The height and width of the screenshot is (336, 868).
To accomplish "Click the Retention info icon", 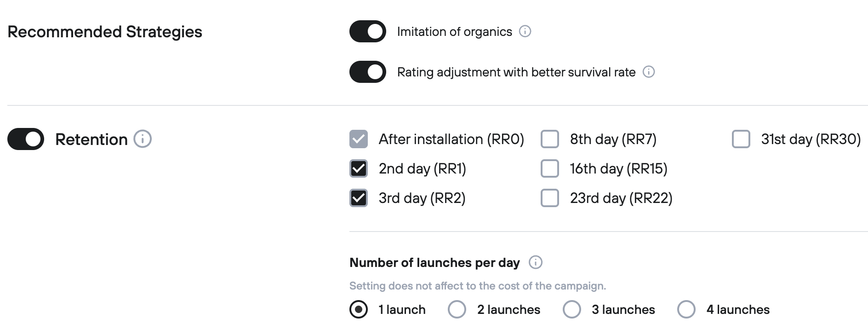I will click(x=143, y=139).
